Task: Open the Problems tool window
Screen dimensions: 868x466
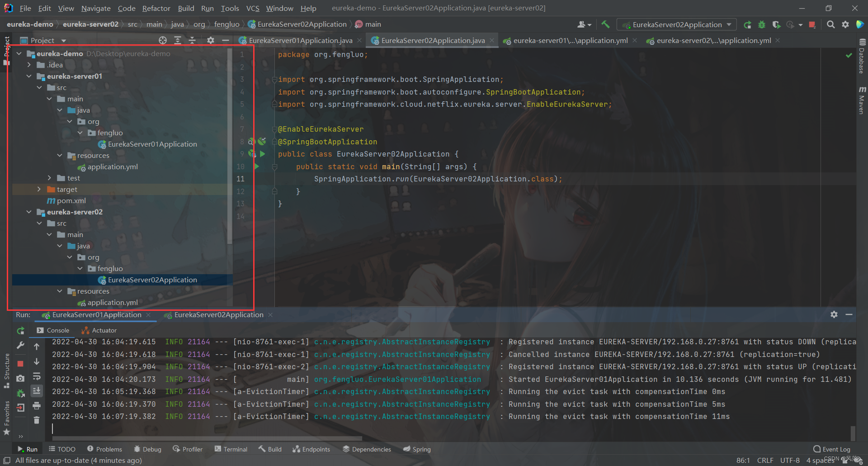Action: [x=104, y=449]
